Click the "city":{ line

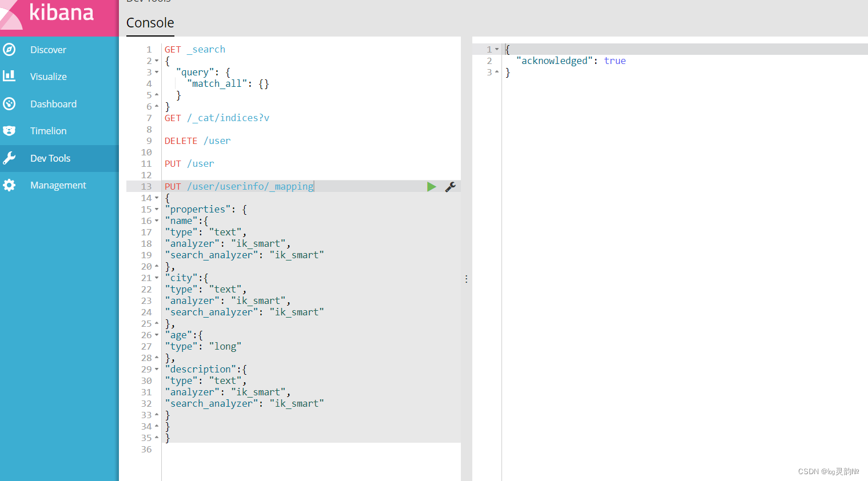coord(186,278)
